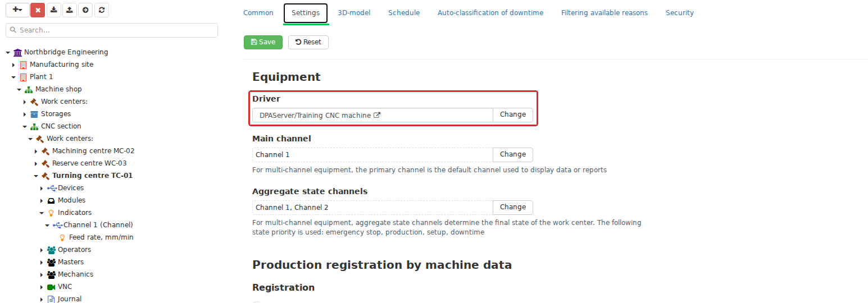Click the upload/export toolbar icon
This screenshot has width=868, height=303.
click(69, 10)
